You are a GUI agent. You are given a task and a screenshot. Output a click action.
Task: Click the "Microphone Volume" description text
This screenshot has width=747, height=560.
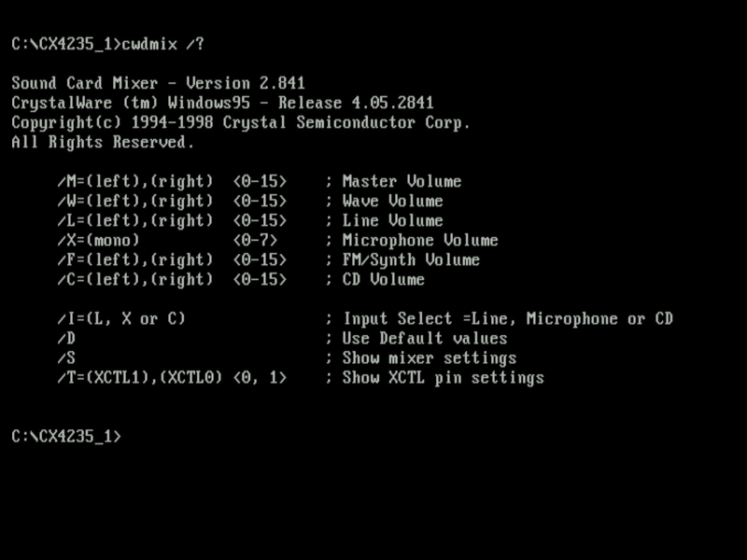coord(420,240)
